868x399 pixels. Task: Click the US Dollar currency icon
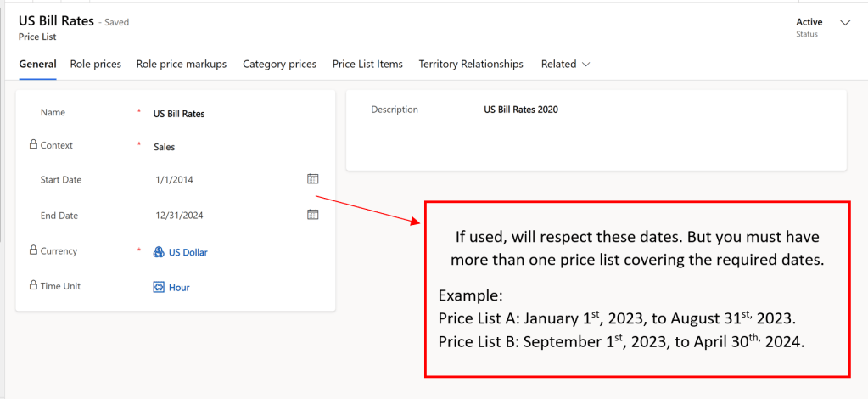tap(159, 252)
